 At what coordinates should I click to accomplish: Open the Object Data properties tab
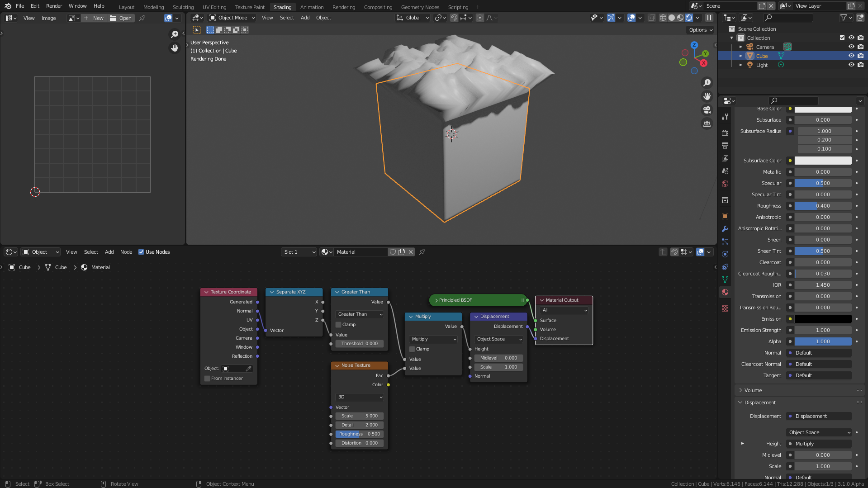(x=725, y=280)
